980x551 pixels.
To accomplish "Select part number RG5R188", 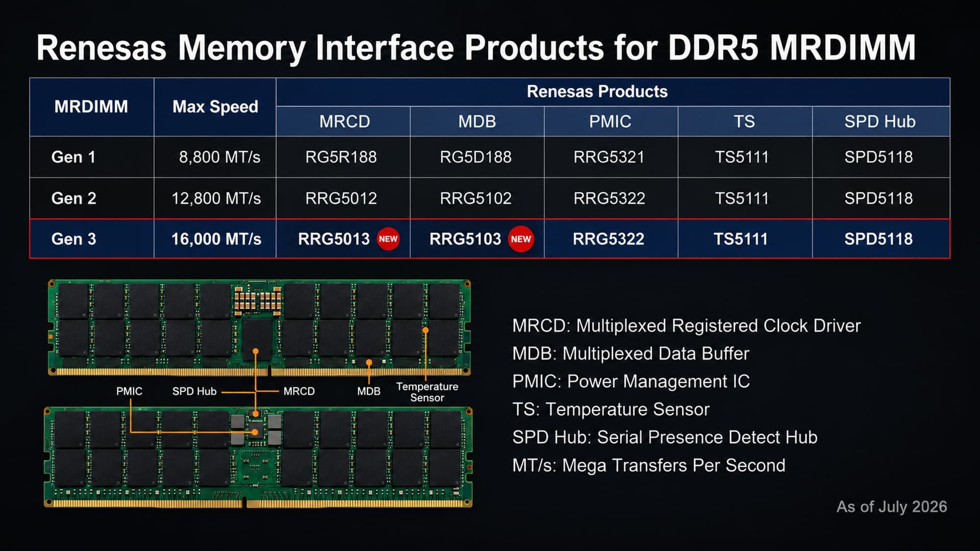I will pyautogui.click(x=341, y=157).
